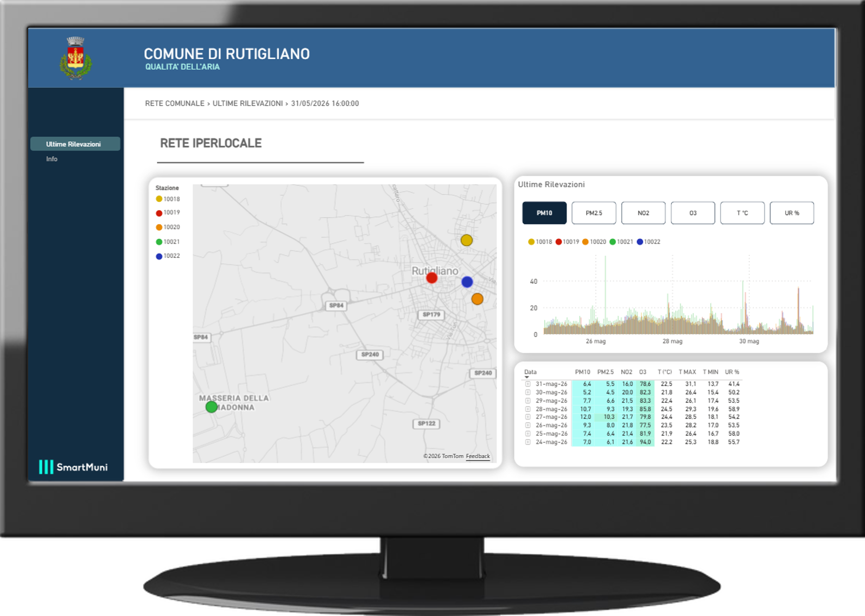865x616 pixels.
Task: Click station 10019 in the map legend
Action: pyautogui.click(x=168, y=213)
